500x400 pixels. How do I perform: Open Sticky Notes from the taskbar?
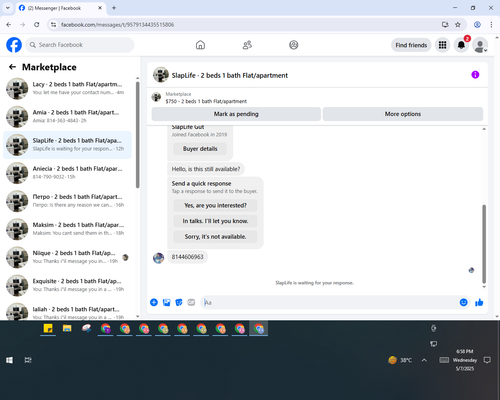click(x=48, y=329)
